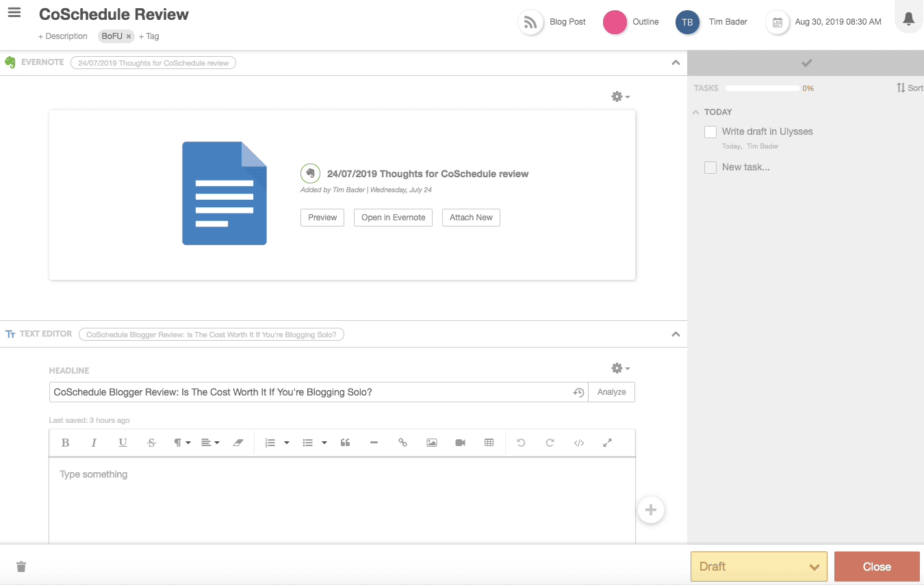Screen dimensions: 924x585
Task: Insert a table in the editor
Action: tap(489, 443)
